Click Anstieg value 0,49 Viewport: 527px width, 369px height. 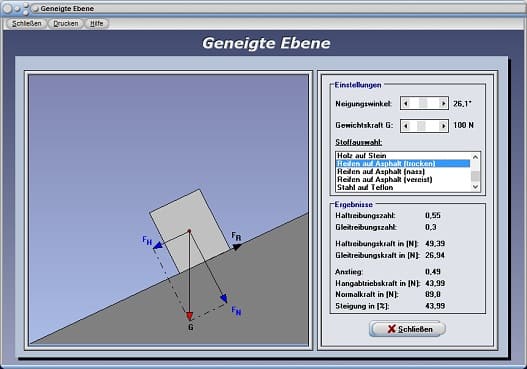[433, 272]
